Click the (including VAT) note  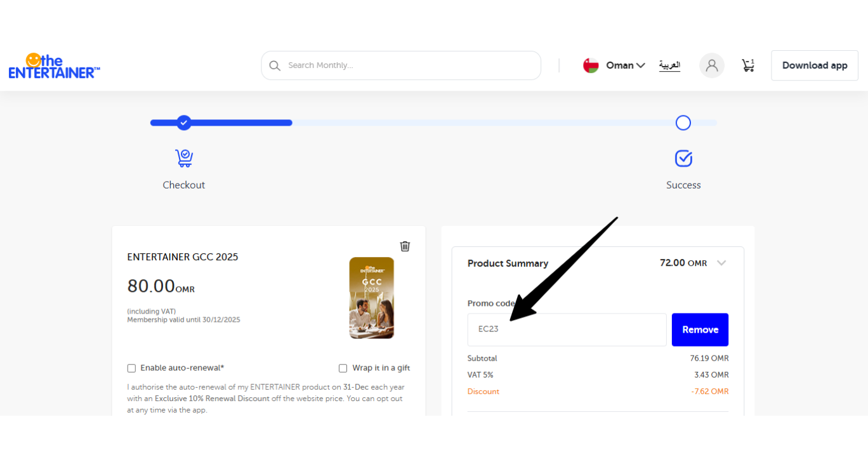(x=152, y=312)
